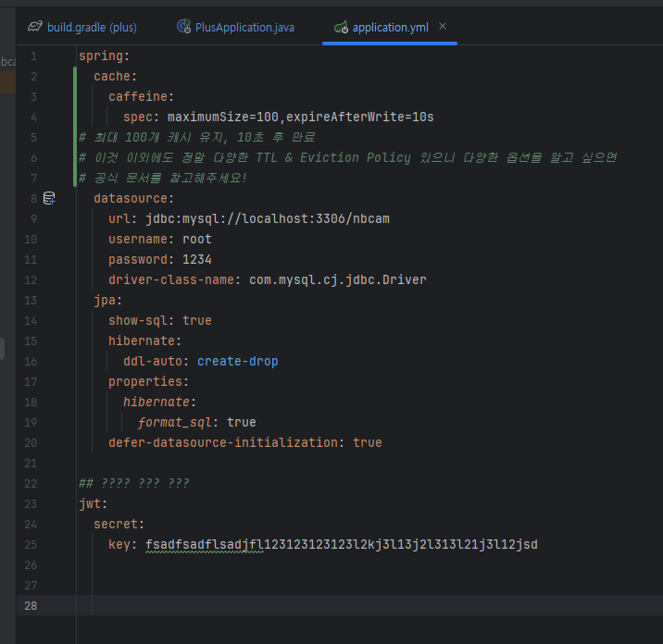Click the 'caffeine:' key on line 3
The height and width of the screenshot is (644, 663).
142,96
